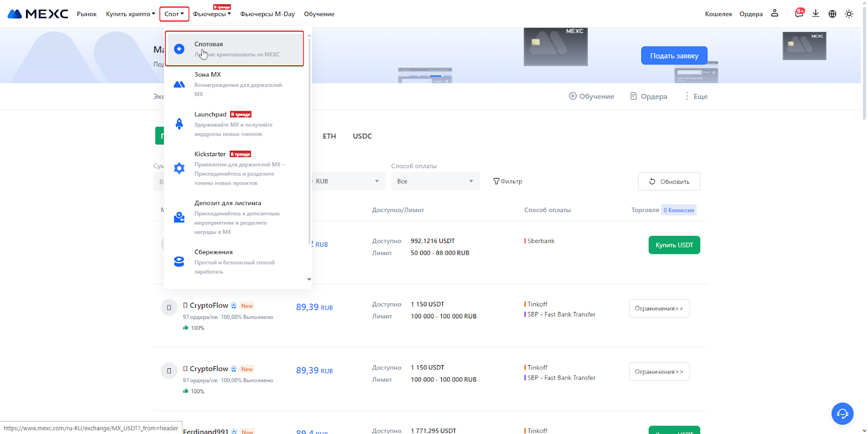This screenshot has width=868, height=434.
Task: Click the Фильтр funnel icon
Action: (x=507, y=181)
